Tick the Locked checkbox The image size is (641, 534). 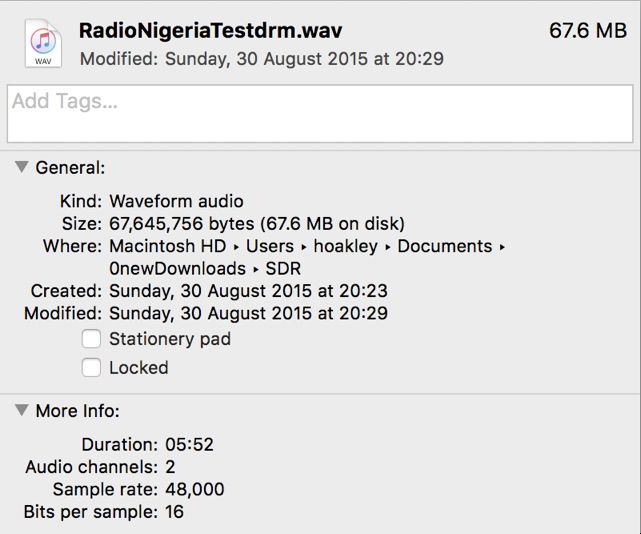[92, 367]
